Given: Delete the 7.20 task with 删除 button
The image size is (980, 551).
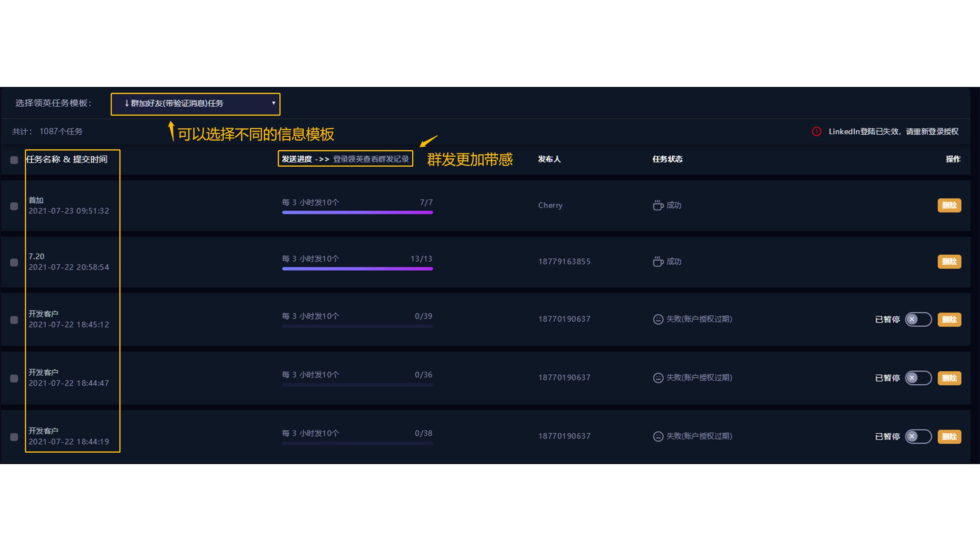Looking at the screenshot, I should point(949,262).
